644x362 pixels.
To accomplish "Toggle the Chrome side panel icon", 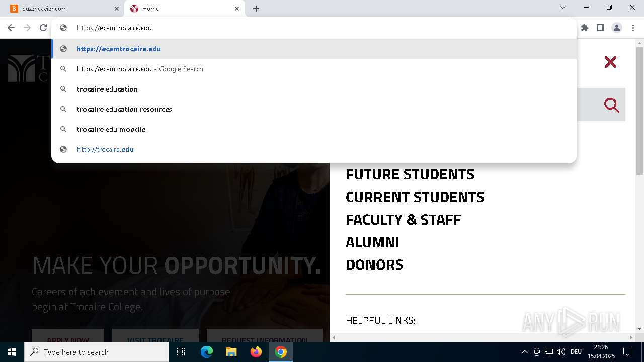I will click(x=601, y=28).
